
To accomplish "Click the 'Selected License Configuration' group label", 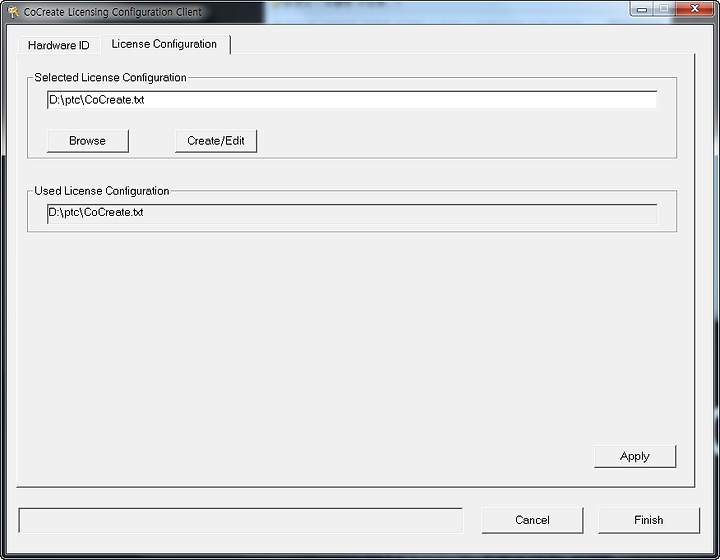I will coord(110,78).
